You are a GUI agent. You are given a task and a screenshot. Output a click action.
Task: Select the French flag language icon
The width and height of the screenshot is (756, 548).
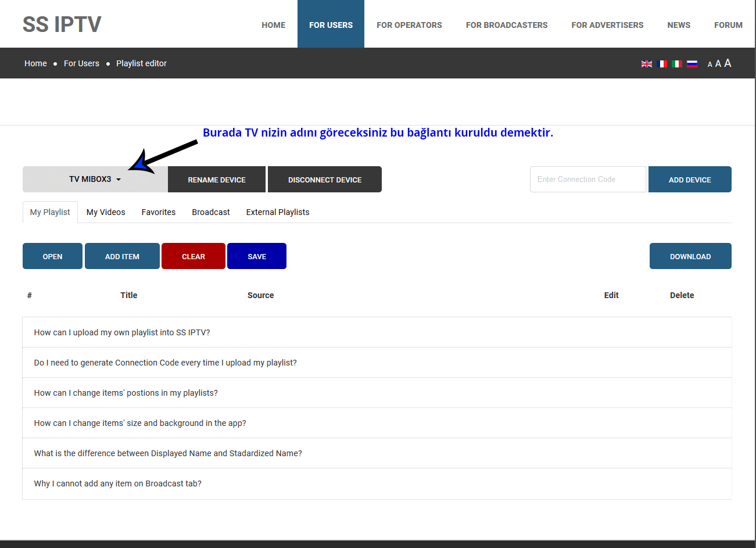(661, 64)
